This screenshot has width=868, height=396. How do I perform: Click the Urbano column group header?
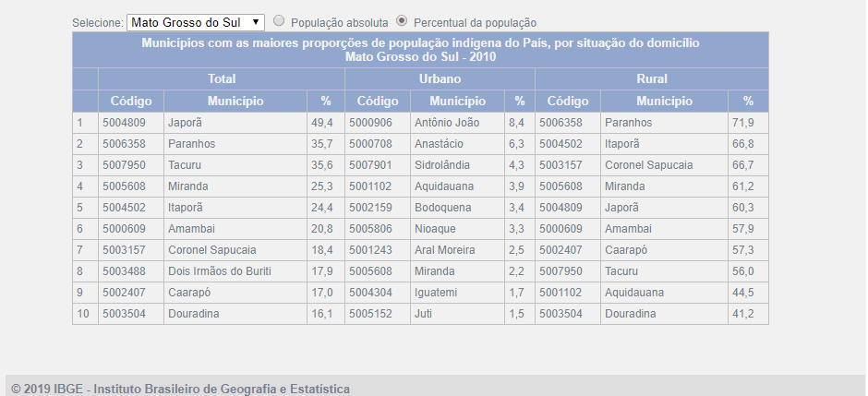click(x=440, y=79)
